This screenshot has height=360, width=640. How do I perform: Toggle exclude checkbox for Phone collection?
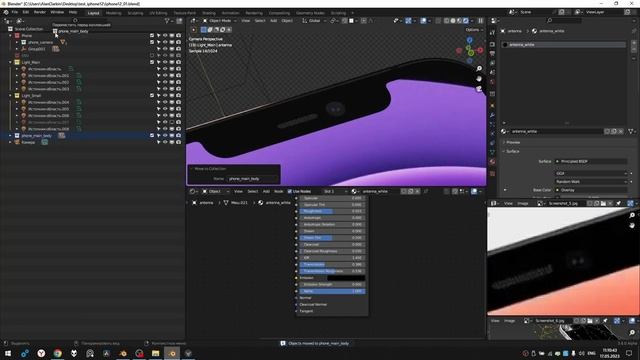152,36
